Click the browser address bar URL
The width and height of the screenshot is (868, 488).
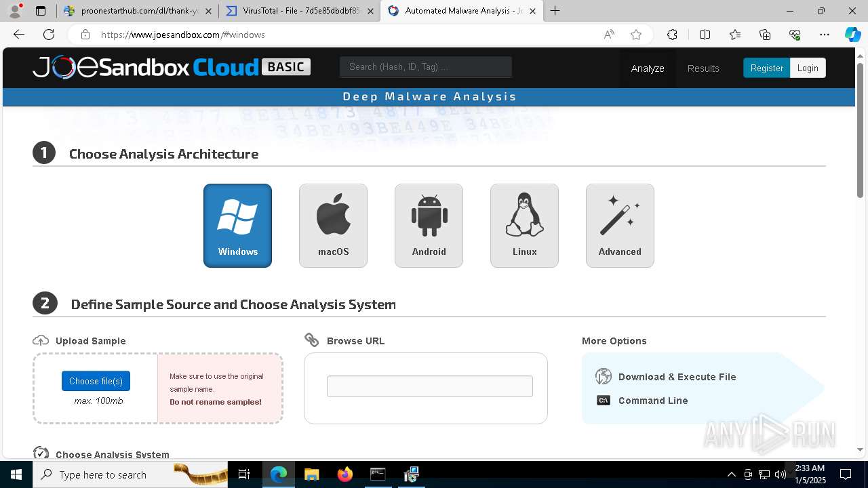pos(183,35)
